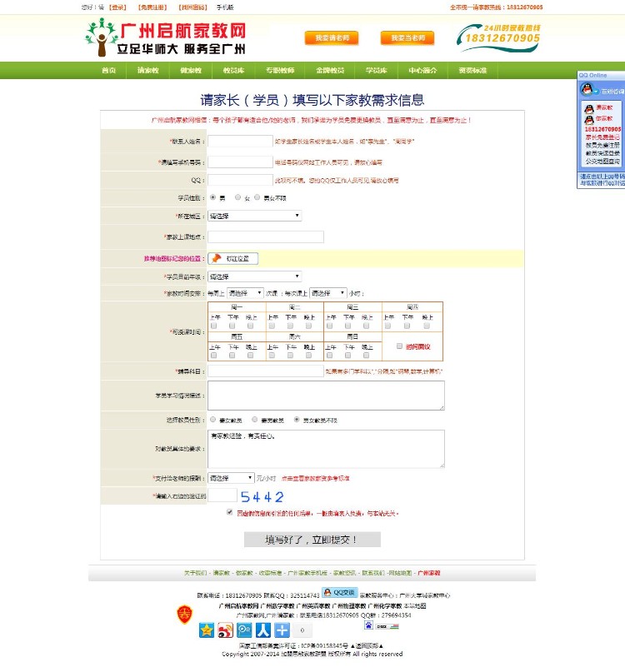
Task: Open 做家教 in the green navigation bar
Action: click(x=191, y=70)
